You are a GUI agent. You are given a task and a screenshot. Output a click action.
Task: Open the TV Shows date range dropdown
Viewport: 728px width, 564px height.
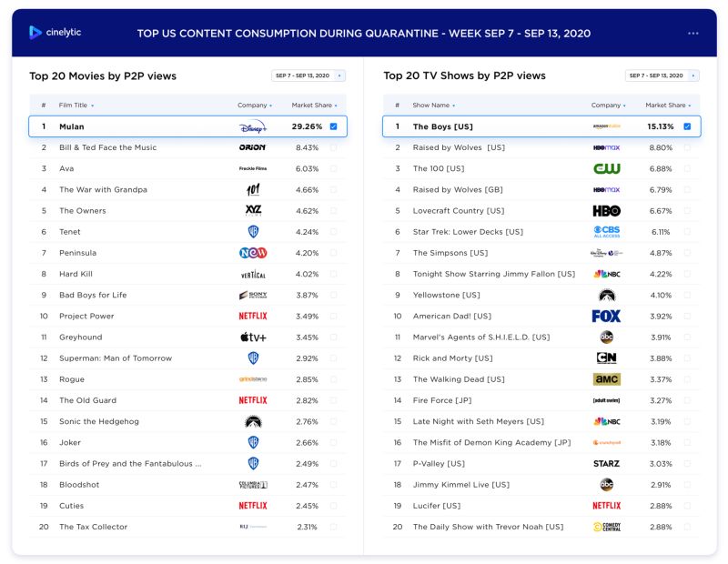(x=662, y=76)
